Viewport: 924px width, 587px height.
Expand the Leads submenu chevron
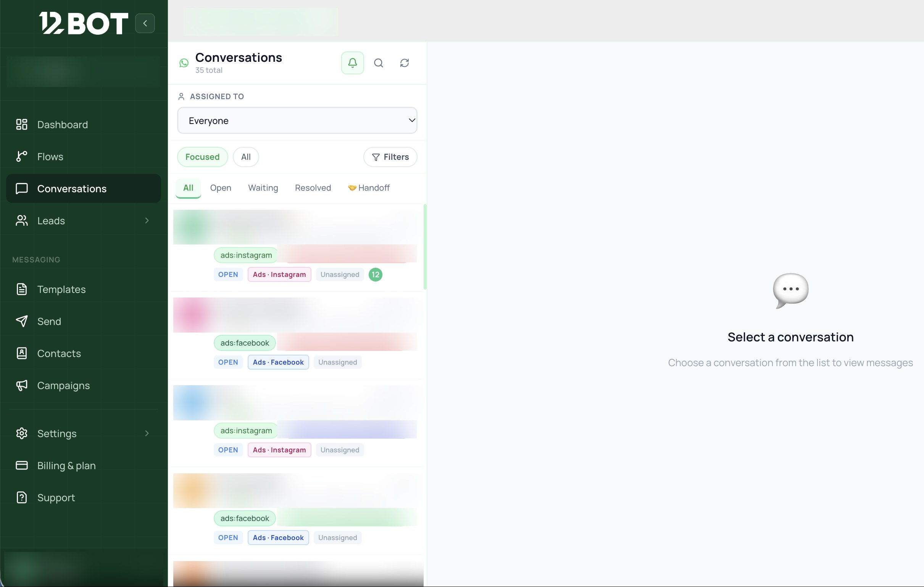tap(147, 220)
